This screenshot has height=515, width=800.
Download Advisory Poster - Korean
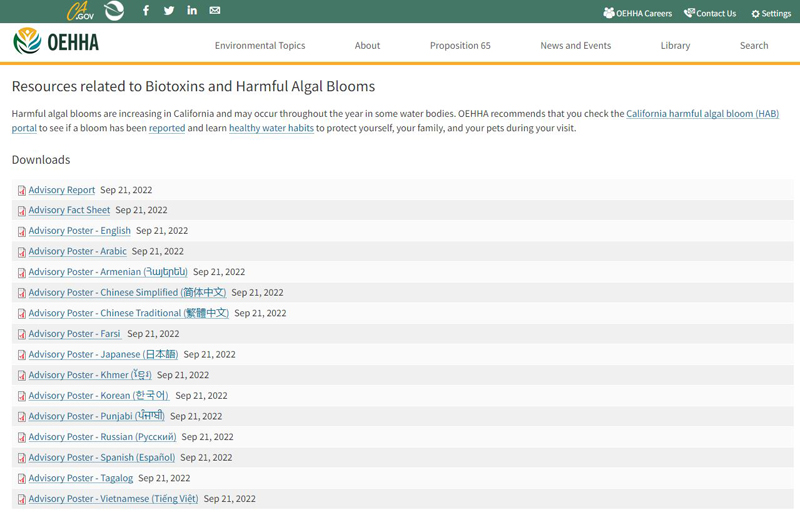pos(99,396)
